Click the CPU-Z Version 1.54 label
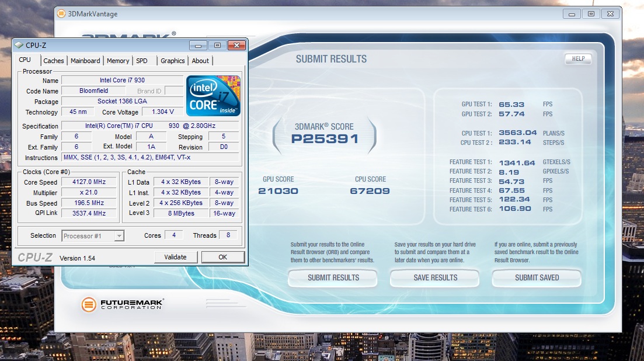 pyautogui.click(x=77, y=258)
